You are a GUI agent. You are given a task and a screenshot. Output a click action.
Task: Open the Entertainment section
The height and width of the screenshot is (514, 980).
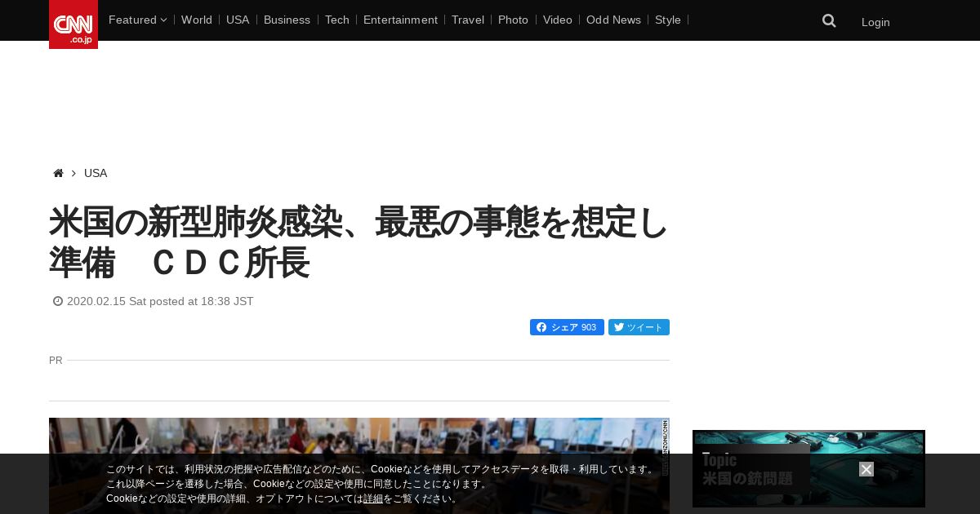coord(400,20)
